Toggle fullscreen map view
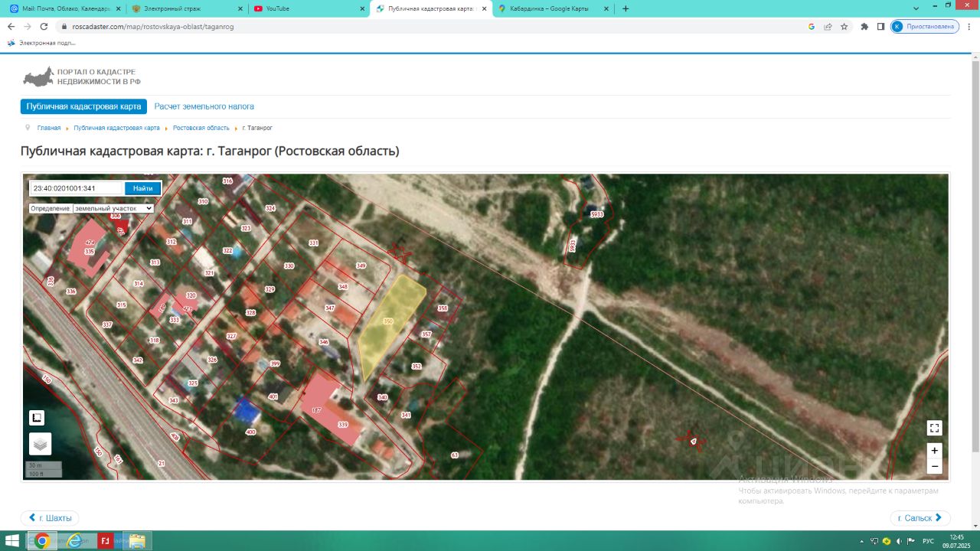The image size is (980, 551). point(934,428)
